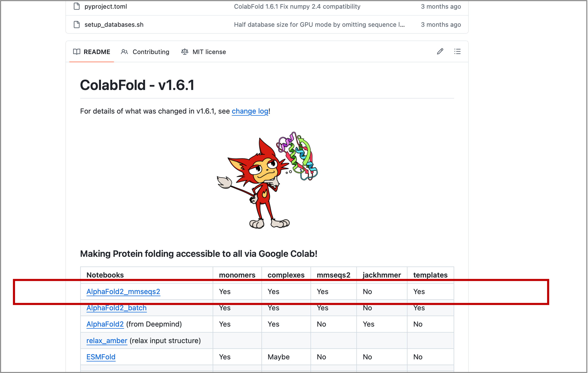
Task: Open the AlphaFold2_batch notebook link
Action: tap(116, 308)
